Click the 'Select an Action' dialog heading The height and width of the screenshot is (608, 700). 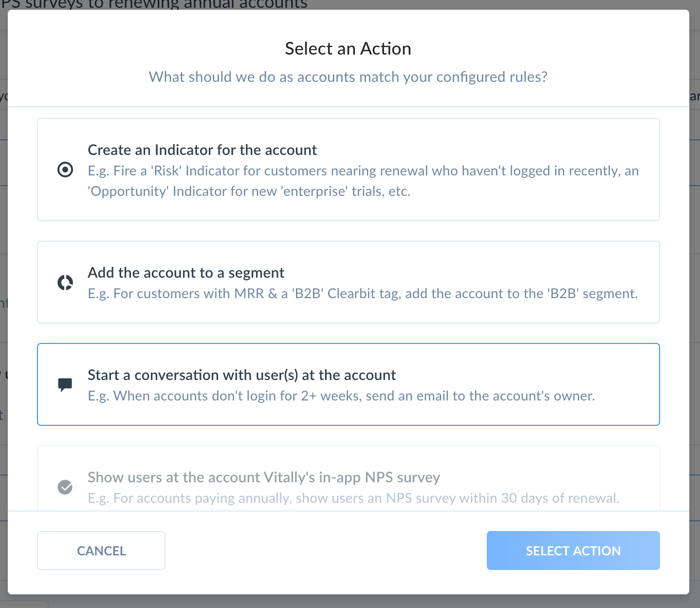click(x=348, y=49)
